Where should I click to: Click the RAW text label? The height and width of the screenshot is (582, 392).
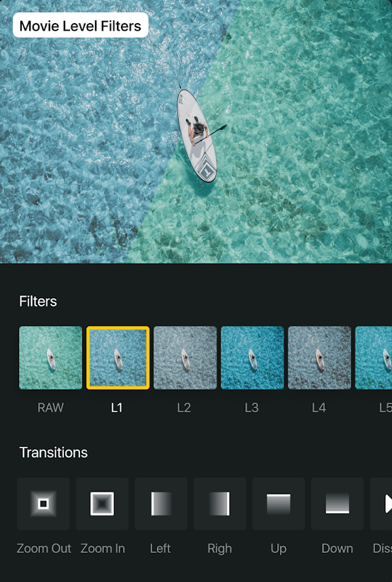(50, 408)
